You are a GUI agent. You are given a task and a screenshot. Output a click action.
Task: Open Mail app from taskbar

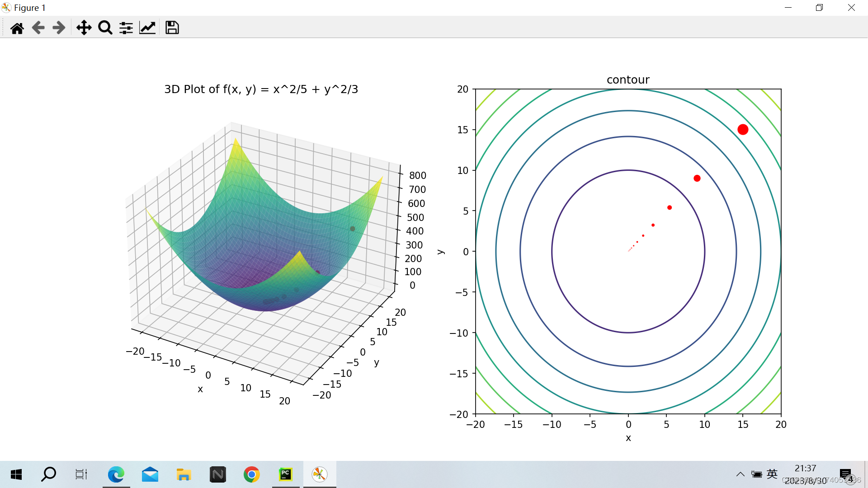(150, 474)
